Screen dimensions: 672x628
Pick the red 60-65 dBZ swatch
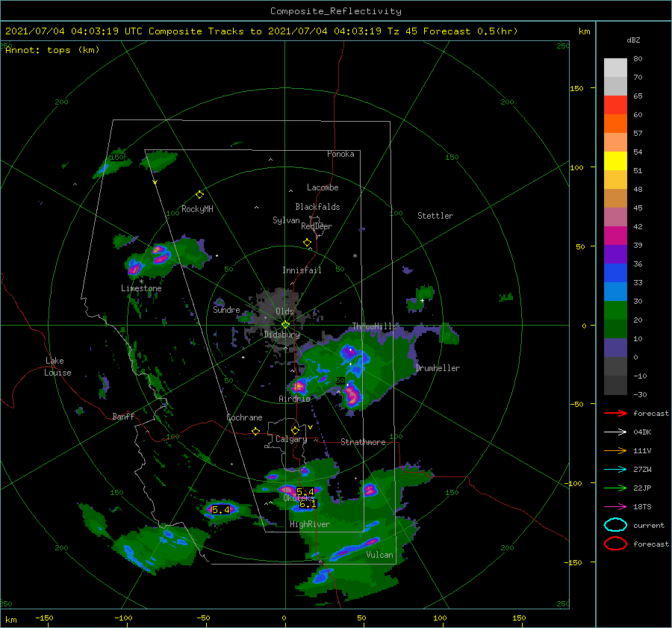[x=615, y=105]
